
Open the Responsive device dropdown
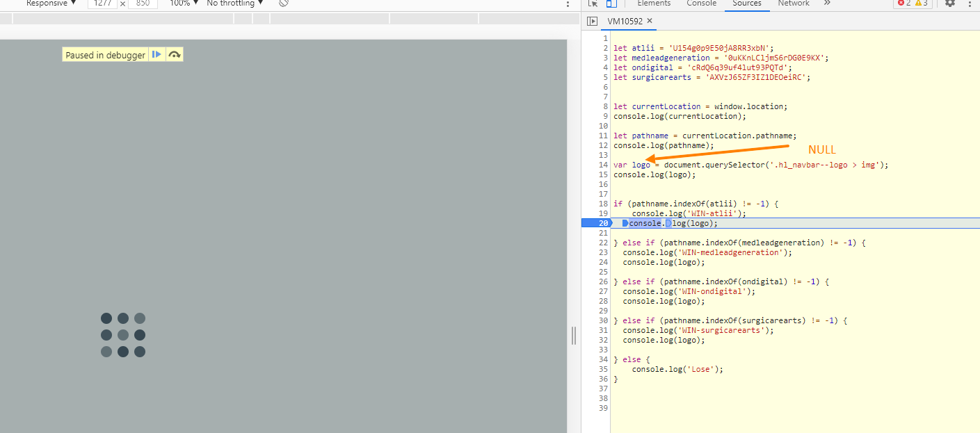[x=51, y=3]
